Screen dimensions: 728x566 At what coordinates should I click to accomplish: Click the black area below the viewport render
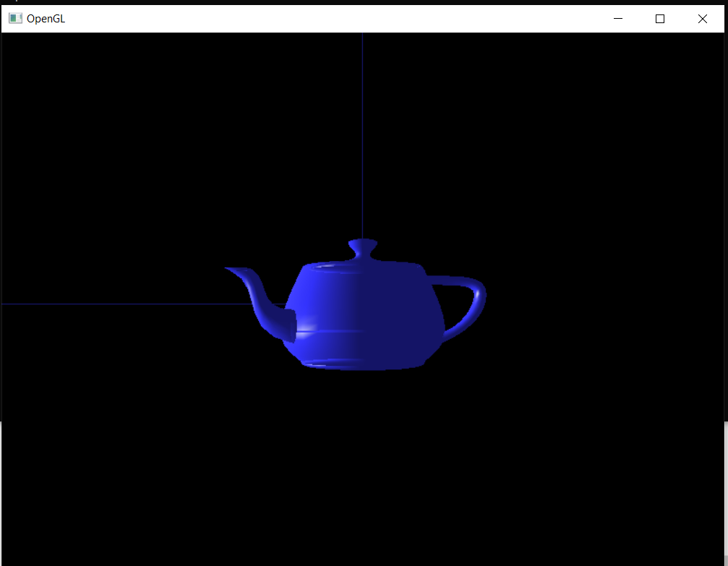pos(361,492)
